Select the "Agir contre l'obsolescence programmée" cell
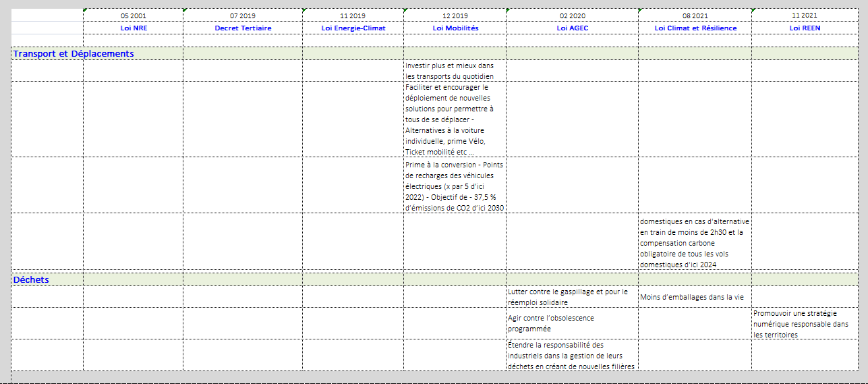The height and width of the screenshot is (384, 868). pos(571,323)
